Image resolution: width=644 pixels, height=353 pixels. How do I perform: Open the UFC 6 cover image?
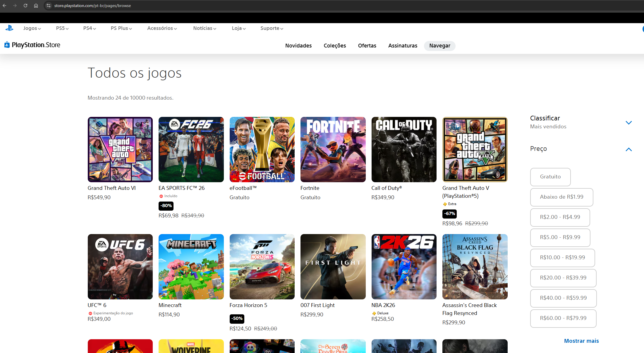120,267
